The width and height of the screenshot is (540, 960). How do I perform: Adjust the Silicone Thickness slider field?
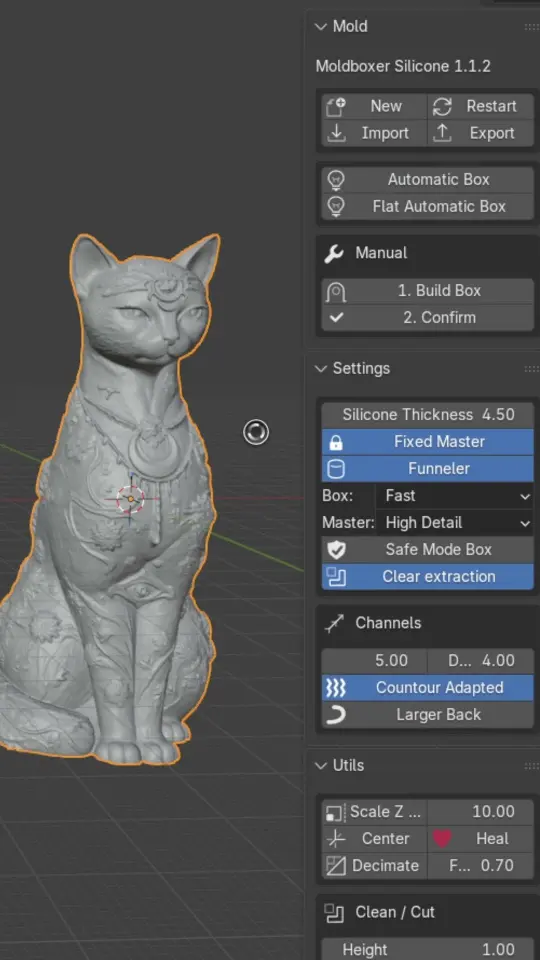pyautogui.click(x=427, y=415)
